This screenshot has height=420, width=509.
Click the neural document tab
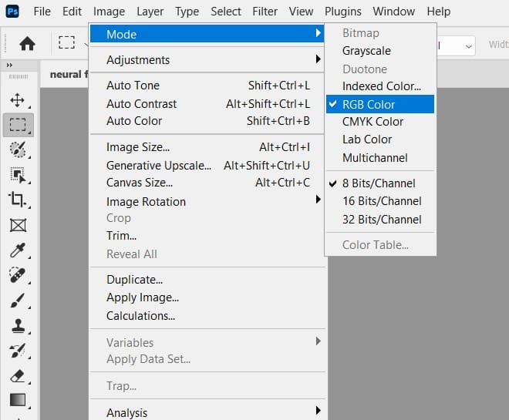click(x=65, y=74)
